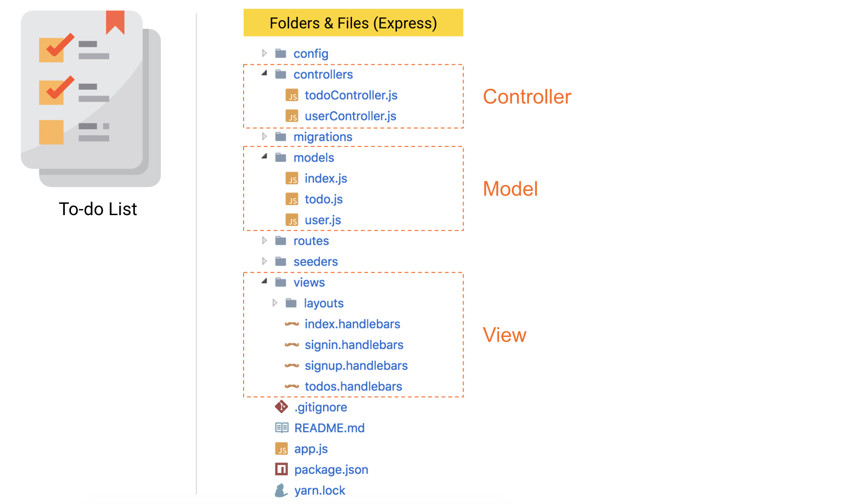Click the JS icon beside todoController.js
This screenshot has height=504, width=859.
(292, 96)
